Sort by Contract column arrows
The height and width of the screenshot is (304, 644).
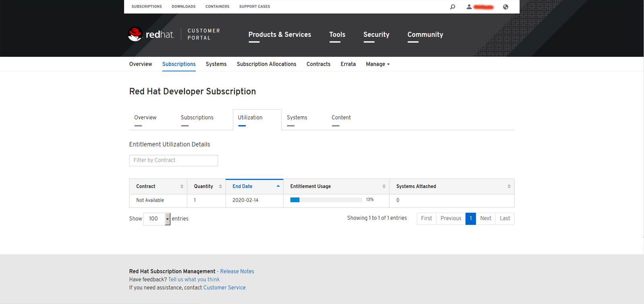(182, 186)
